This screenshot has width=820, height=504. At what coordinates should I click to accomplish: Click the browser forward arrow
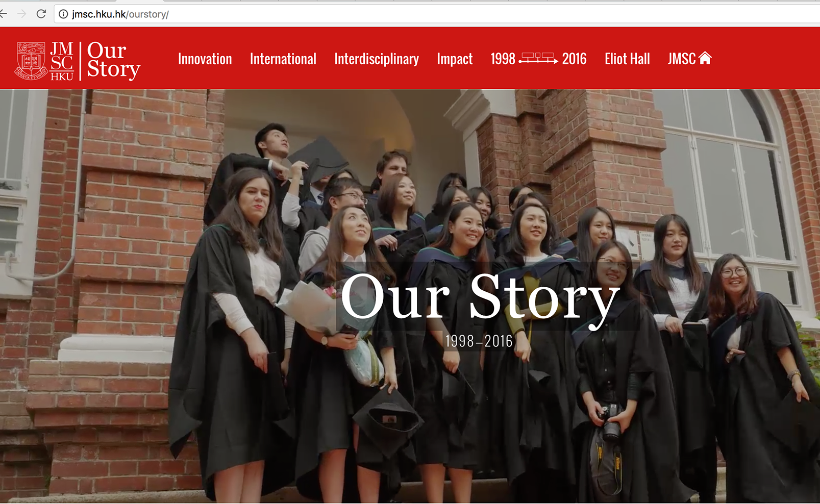click(21, 14)
